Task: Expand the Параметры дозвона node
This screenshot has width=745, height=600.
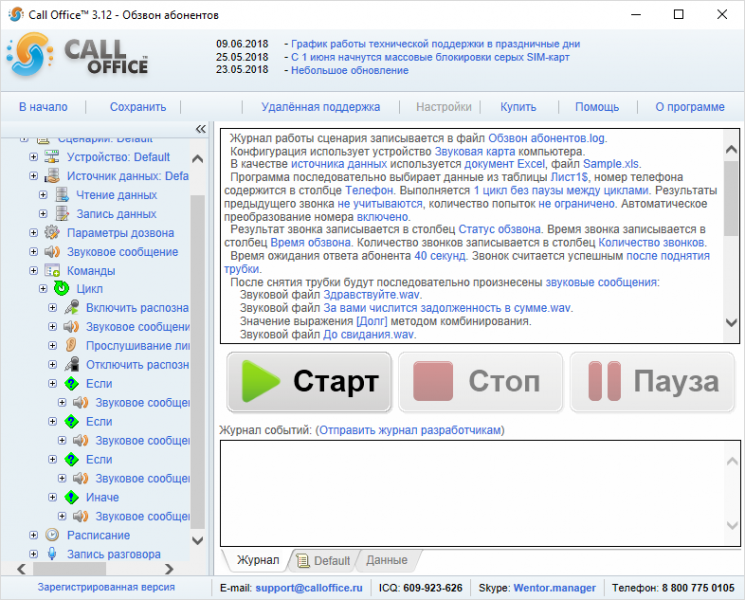Action: (x=33, y=233)
